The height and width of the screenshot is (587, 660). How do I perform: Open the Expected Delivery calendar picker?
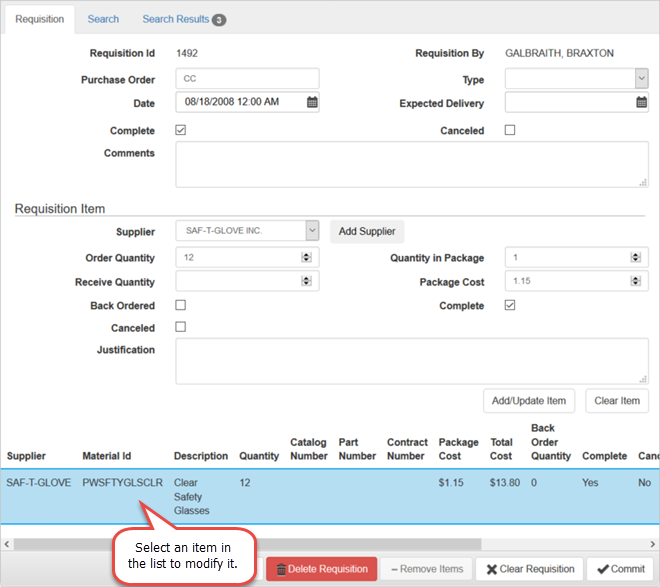point(641,102)
